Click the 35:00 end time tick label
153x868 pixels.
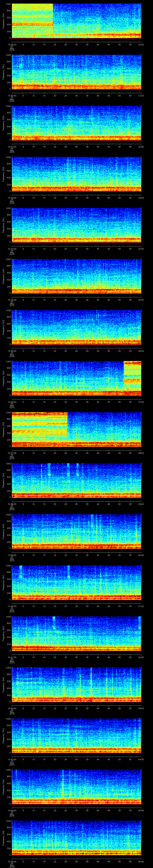coord(141,300)
